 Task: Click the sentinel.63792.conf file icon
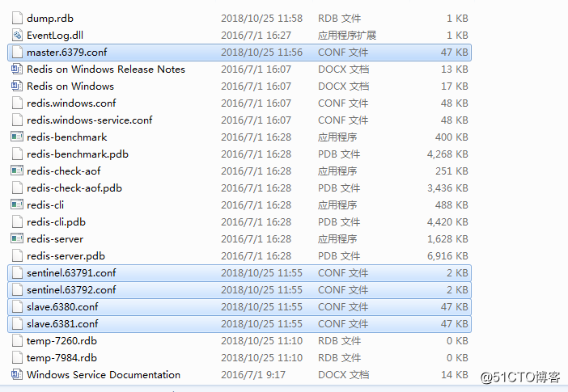tap(17, 289)
